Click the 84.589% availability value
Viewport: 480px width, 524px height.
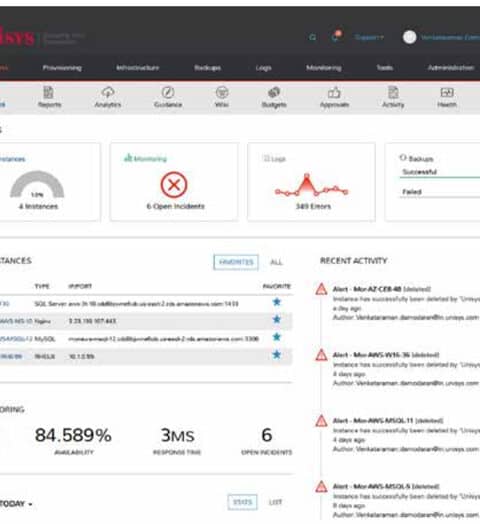click(73, 435)
